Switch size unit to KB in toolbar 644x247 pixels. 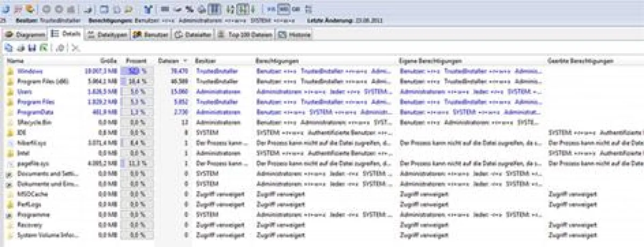272,9
